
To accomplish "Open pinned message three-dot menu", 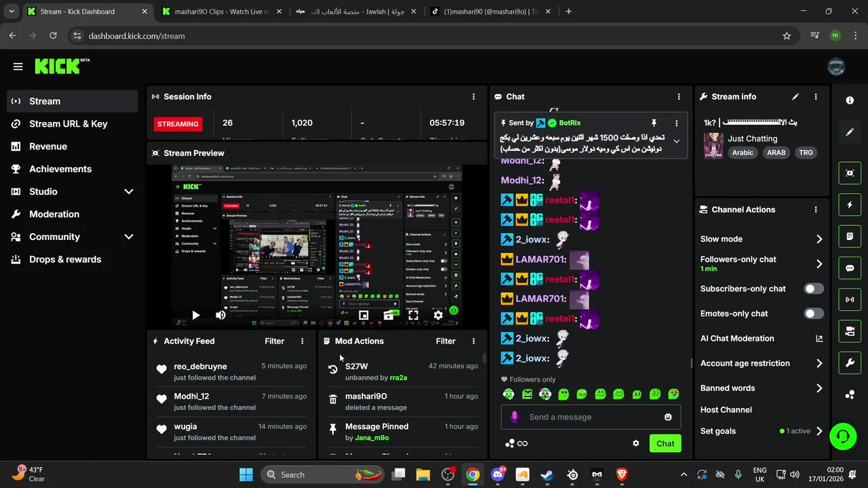I will (676, 123).
